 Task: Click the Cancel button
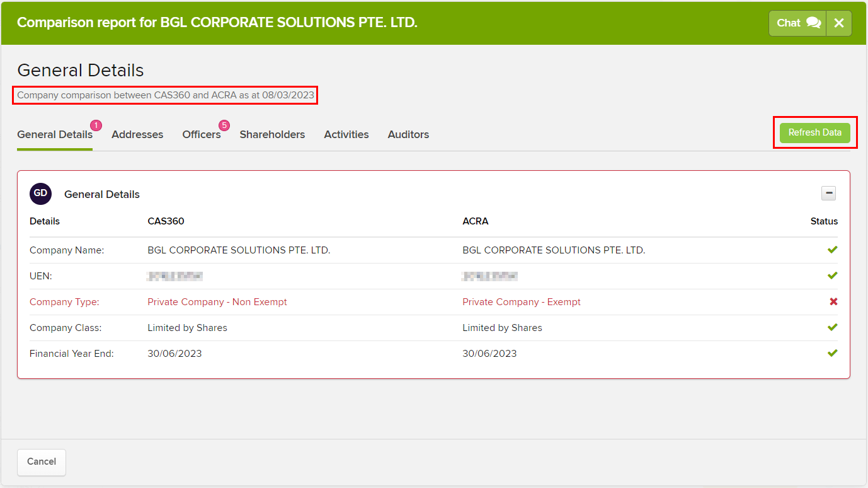point(42,462)
